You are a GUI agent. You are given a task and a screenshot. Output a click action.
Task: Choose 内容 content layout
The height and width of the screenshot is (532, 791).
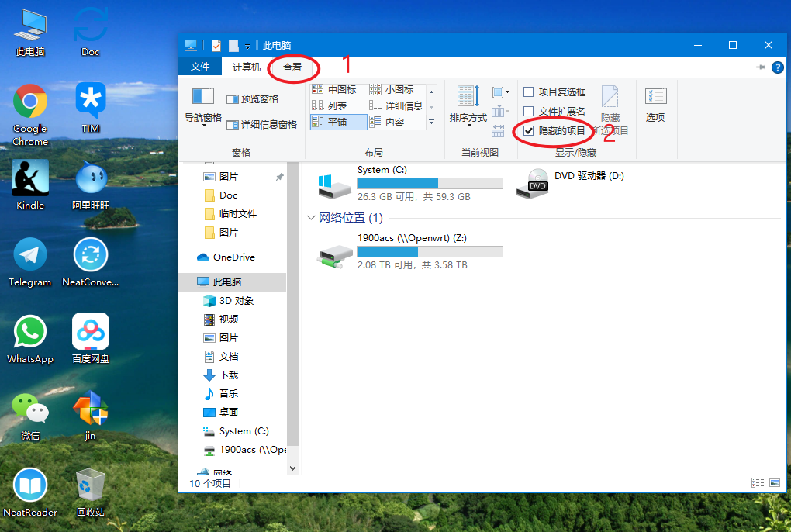(387, 122)
